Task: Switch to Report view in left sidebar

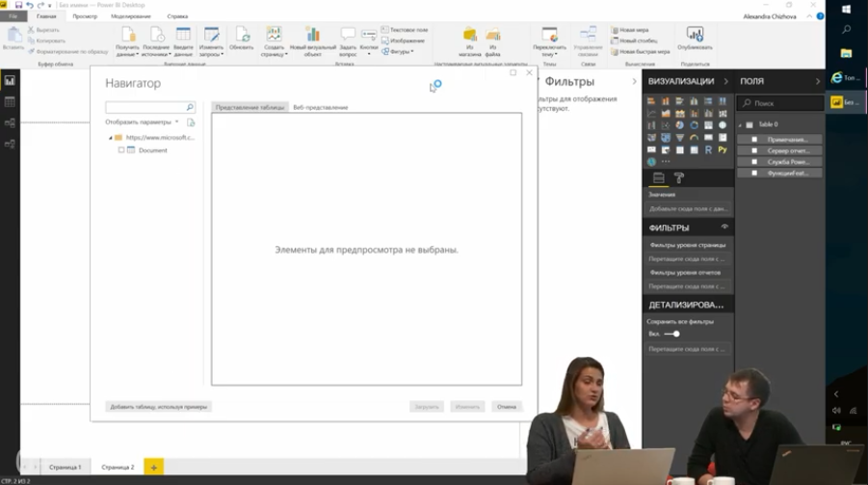Action: click(x=10, y=80)
